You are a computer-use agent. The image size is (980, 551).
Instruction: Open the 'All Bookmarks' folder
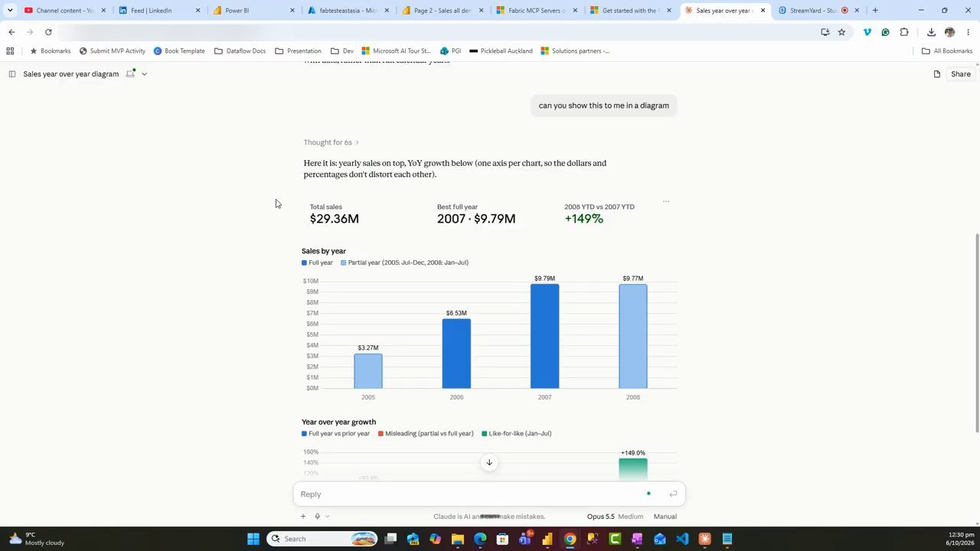[947, 51]
